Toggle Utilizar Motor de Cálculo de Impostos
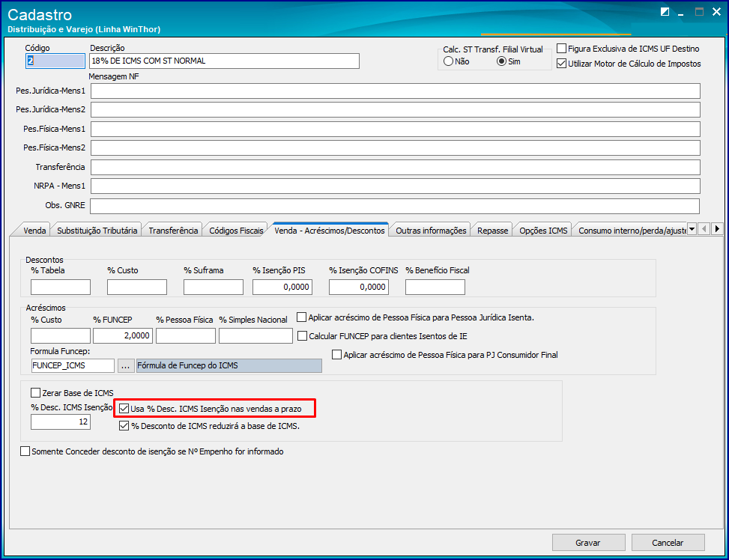The image size is (729, 560). click(629, 64)
